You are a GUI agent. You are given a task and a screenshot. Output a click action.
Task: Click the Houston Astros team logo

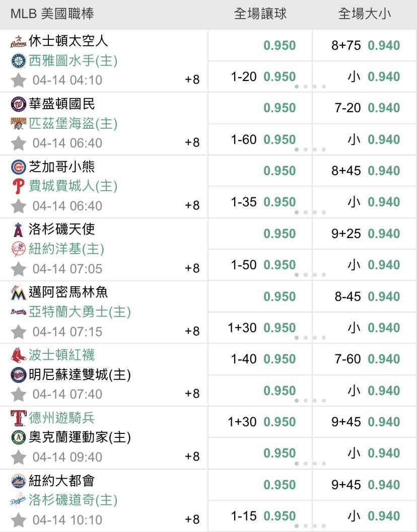pyautogui.click(x=18, y=42)
